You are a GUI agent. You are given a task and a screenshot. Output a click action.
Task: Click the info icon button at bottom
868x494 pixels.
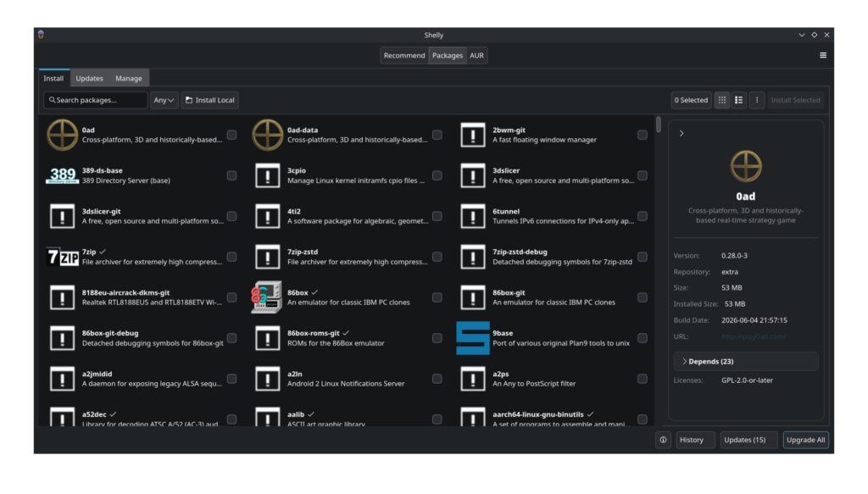pos(663,440)
